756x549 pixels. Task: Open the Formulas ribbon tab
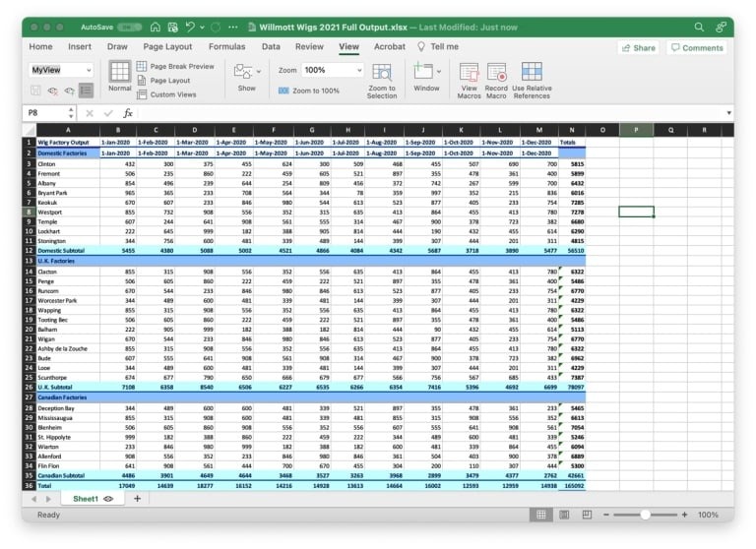(226, 46)
